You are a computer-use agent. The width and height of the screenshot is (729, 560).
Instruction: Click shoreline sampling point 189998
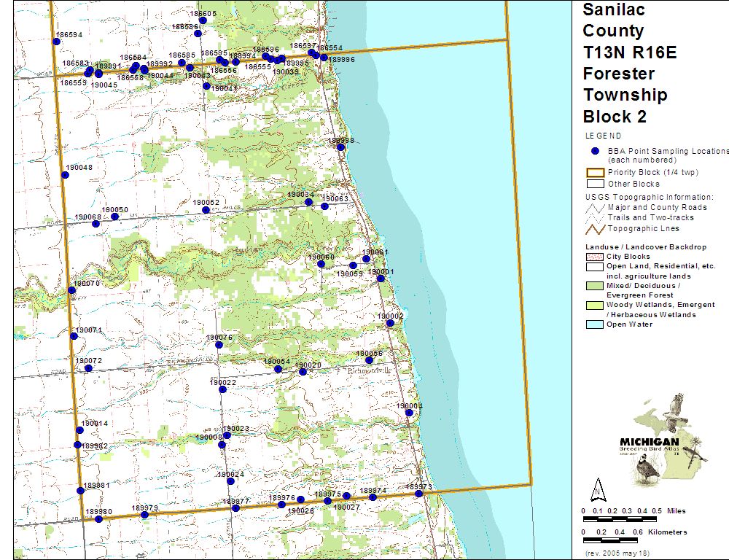tap(340, 147)
